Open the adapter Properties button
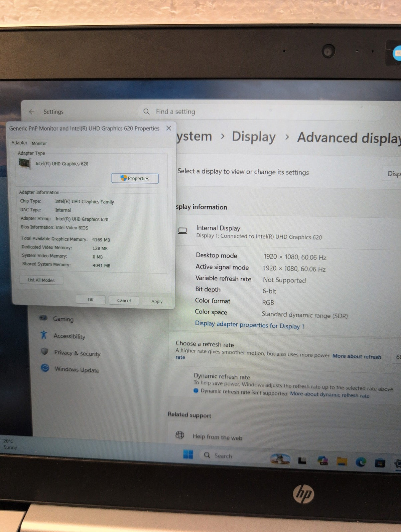The image size is (401, 532). tap(135, 178)
